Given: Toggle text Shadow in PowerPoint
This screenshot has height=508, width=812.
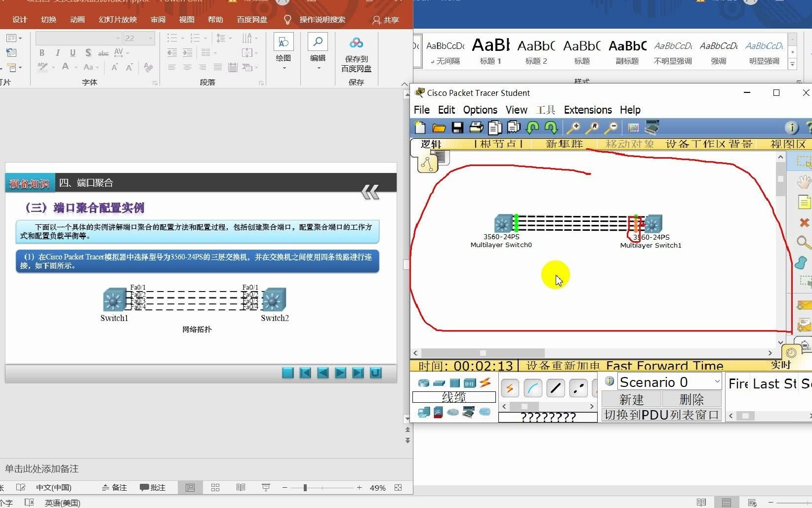Looking at the screenshot, I should [88, 53].
